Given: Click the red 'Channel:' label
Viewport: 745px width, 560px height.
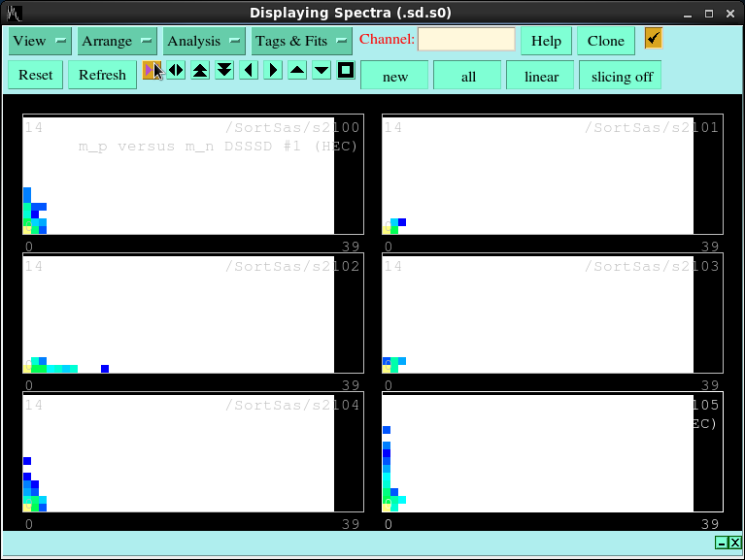Looking at the screenshot, I should [x=387, y=39].
